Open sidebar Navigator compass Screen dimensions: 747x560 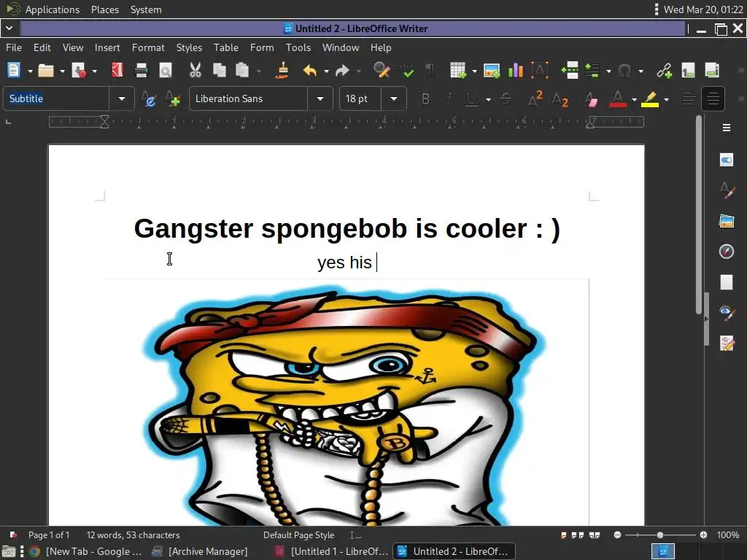727,252
